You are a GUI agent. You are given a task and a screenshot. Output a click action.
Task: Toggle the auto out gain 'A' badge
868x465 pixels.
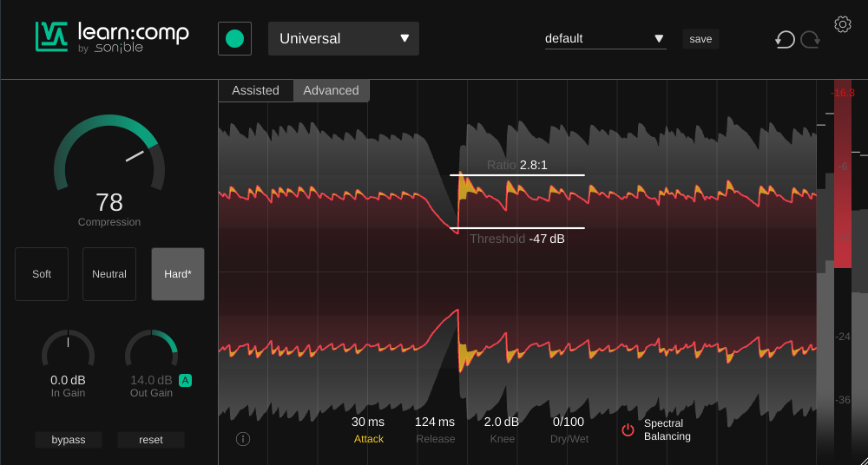tap(185, 380)
